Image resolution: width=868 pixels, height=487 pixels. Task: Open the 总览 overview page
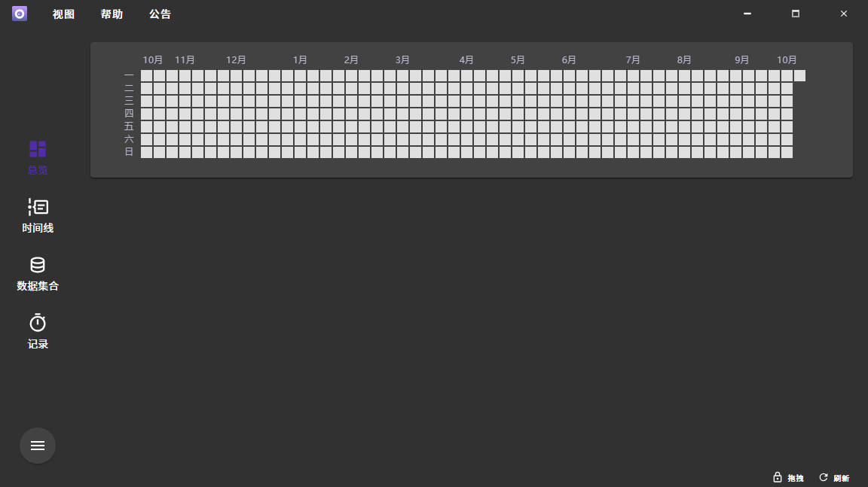pyautogui.click(x=38, y=157)
